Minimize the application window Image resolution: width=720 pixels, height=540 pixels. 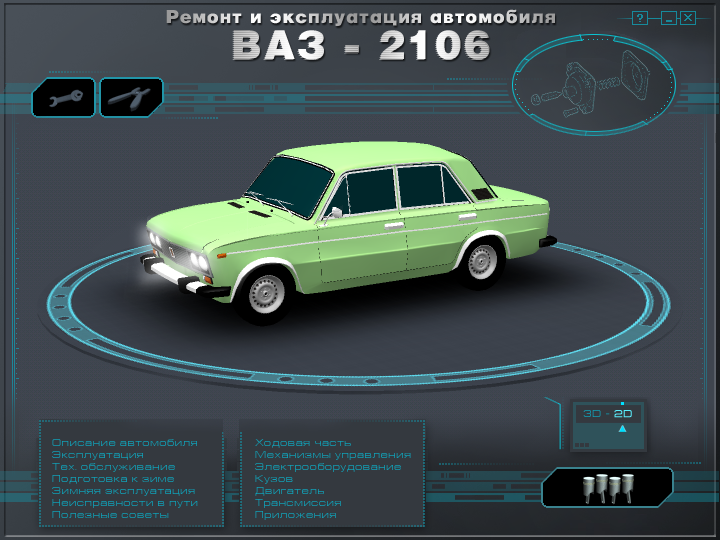tap(669, 18)
